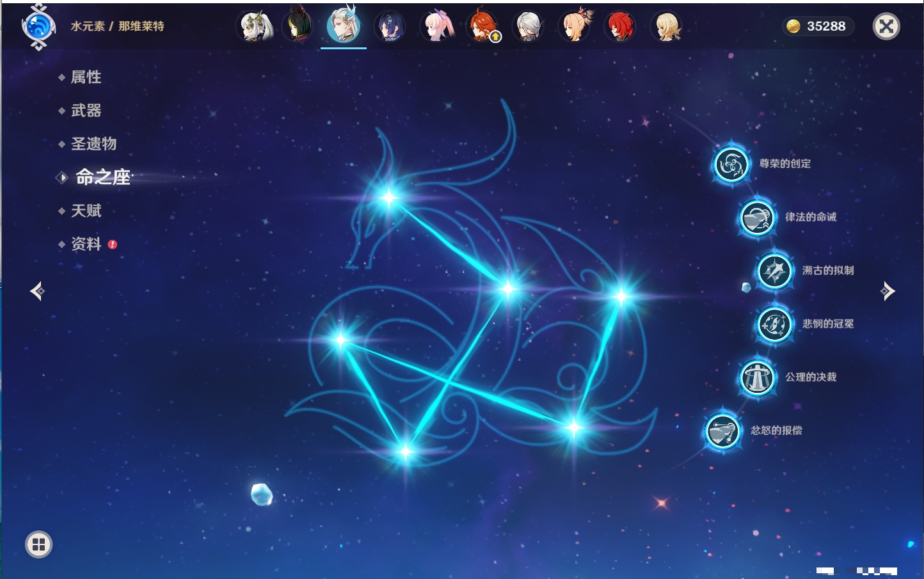Select the 忿怒的报偿 constellation node
This screenshot has height=579, width=924.
(x=722, y=431)
